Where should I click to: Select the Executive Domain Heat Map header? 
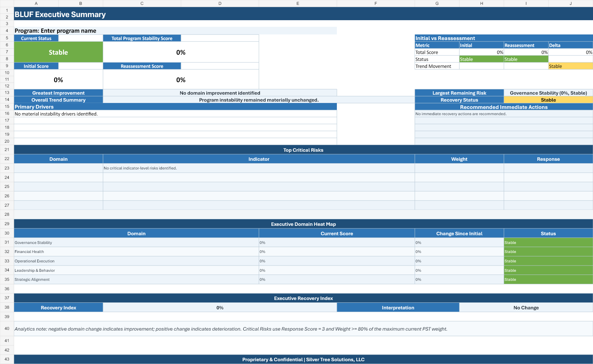click(x=303, y=224)
